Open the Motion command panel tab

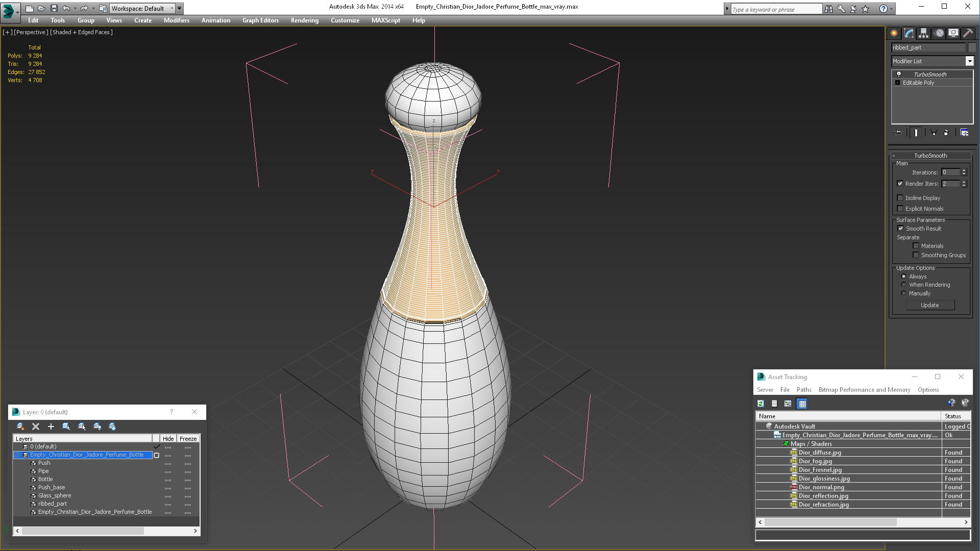(x=939, y=33)
